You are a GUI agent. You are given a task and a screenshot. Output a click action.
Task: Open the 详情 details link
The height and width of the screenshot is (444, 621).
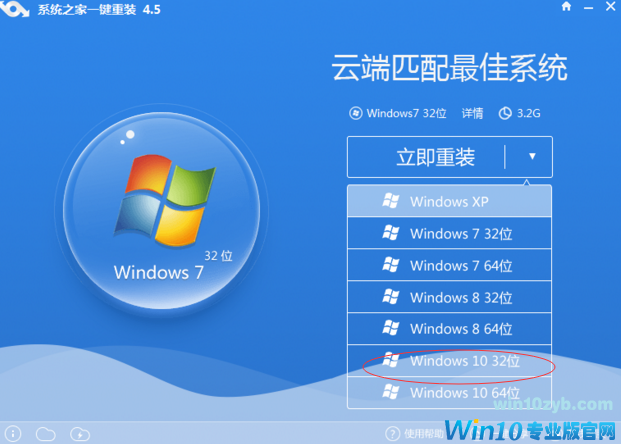pos(472,114)
